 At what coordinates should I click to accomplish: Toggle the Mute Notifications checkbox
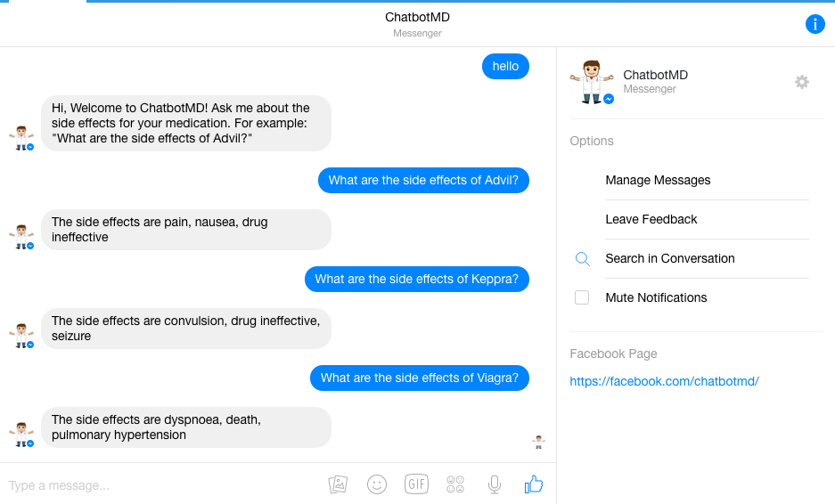click(582, 297)
